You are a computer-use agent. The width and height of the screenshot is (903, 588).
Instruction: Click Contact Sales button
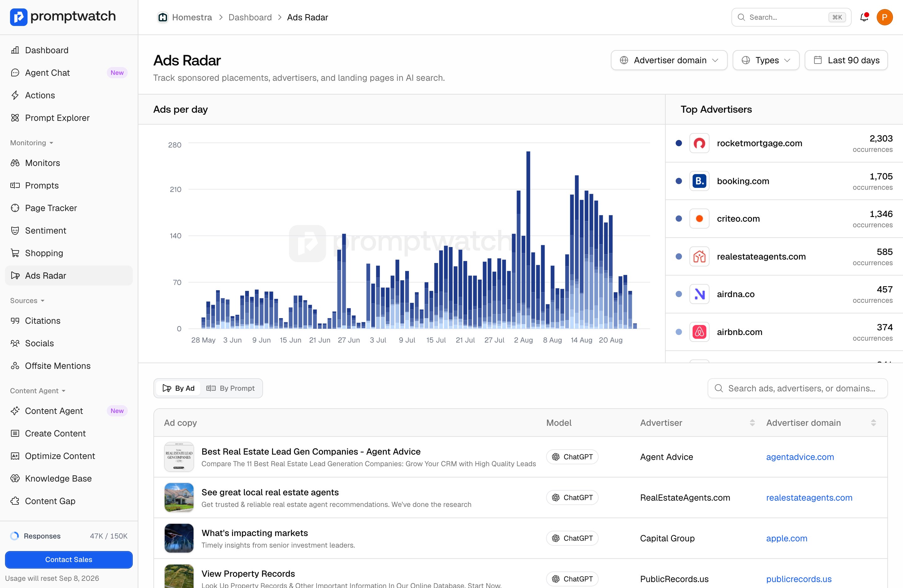point(69,560)
